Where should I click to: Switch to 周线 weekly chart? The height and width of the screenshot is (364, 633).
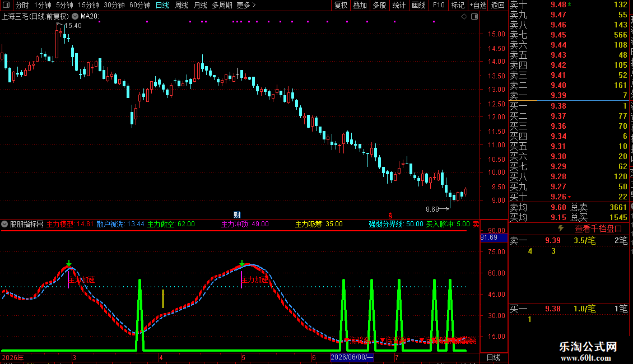coord(181,5)
